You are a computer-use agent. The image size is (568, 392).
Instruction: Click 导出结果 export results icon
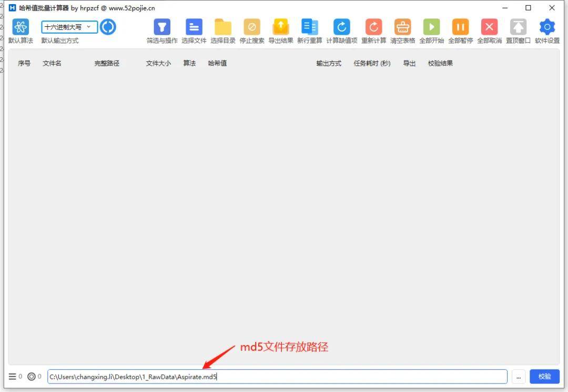[x=281, y=27]
